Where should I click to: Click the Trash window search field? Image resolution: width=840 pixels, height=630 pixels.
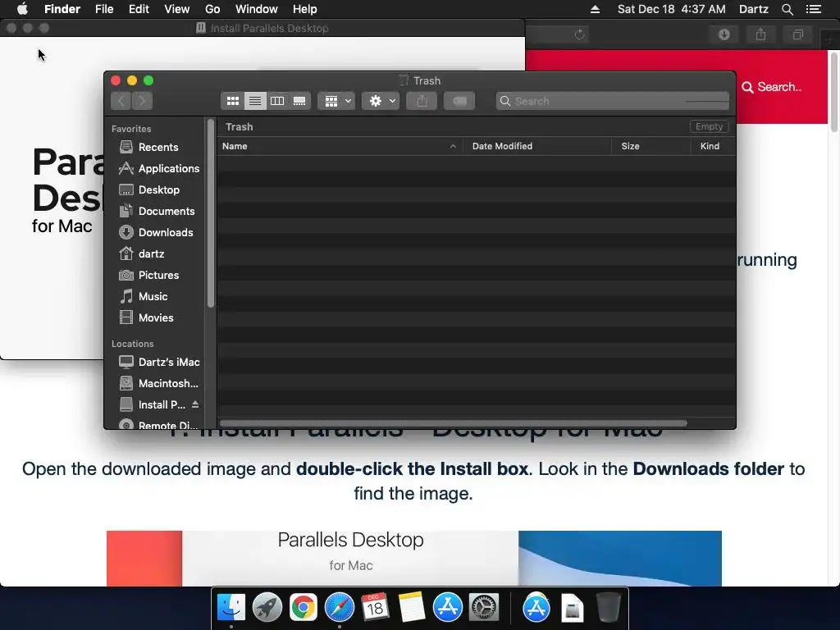click(x=612, y=101)
